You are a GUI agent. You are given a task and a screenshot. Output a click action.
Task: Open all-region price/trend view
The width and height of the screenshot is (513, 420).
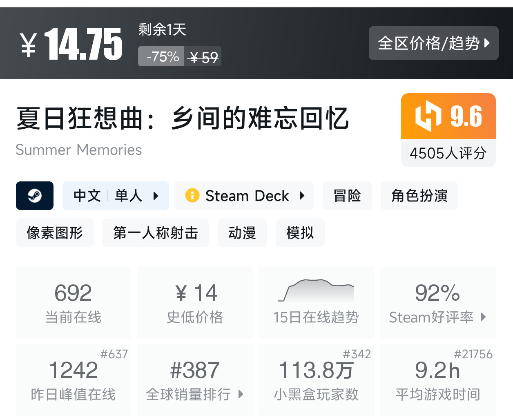[433, 43]
